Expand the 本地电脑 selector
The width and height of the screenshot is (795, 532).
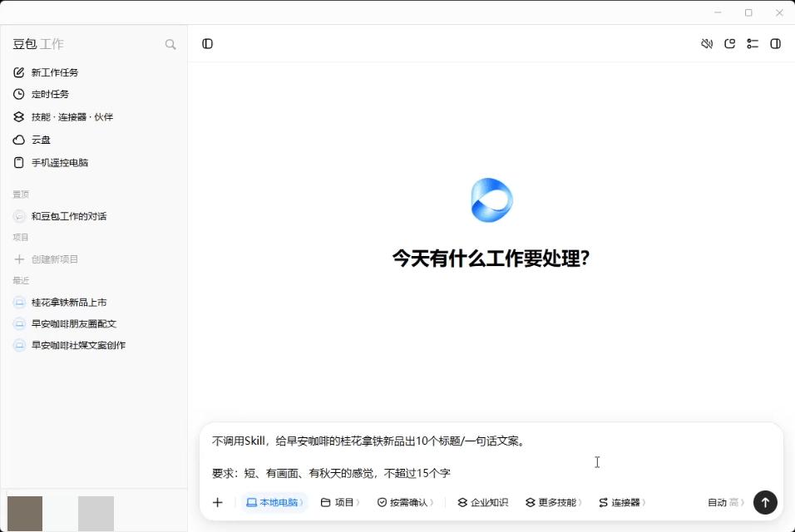pos(274,503)
